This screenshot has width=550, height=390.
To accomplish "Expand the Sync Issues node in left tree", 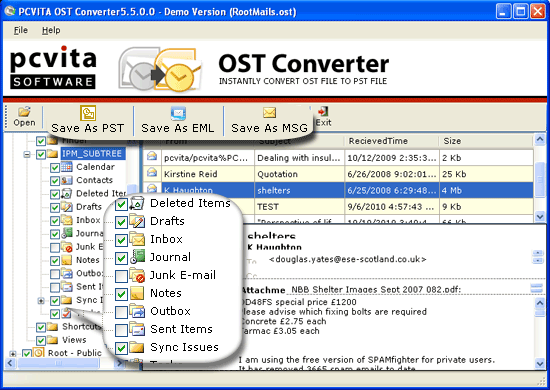I will point(41,301).
